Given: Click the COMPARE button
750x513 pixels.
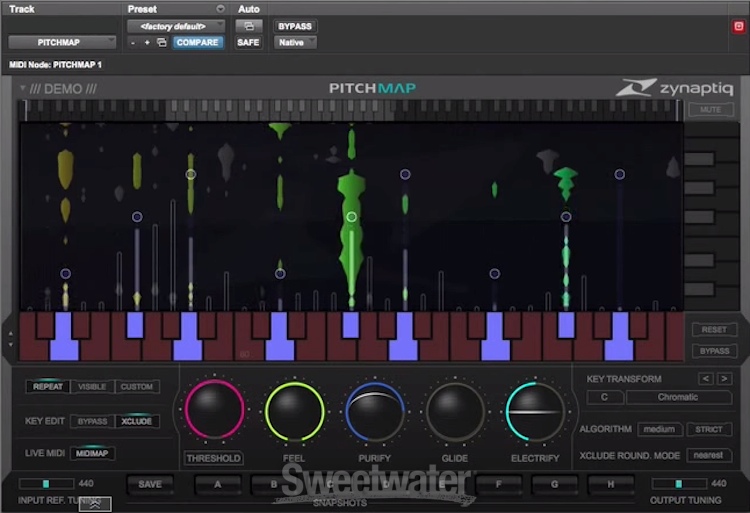Looking at the screenshot, I should 197,43.
